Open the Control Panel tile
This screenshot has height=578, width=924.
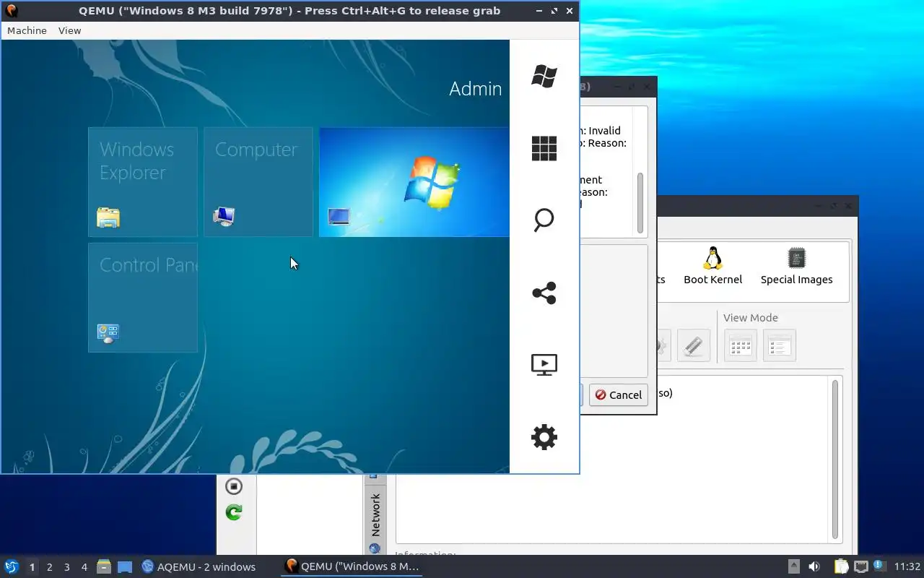[143, 298]
